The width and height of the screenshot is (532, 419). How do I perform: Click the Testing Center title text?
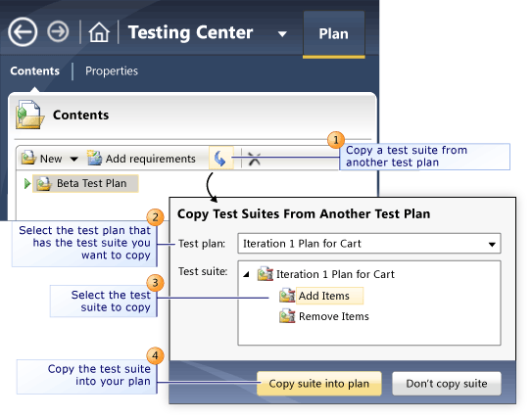pyautogui.click(x=190, y=33)
